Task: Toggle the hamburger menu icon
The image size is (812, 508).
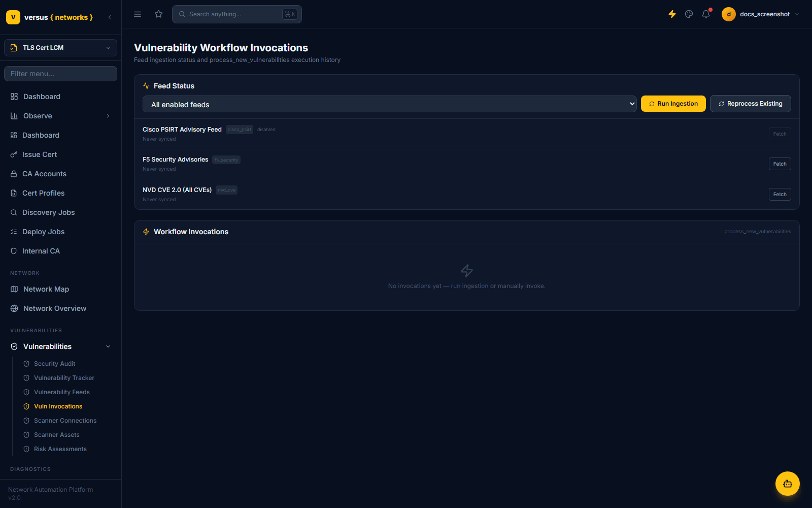Action: pyautogui.click(x=138, y=14)
